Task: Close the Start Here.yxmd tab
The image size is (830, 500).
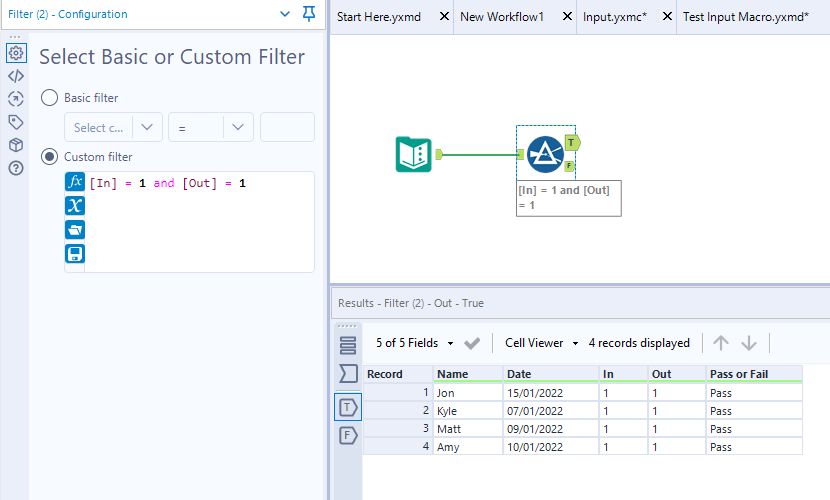Action: tap(444, 16)
